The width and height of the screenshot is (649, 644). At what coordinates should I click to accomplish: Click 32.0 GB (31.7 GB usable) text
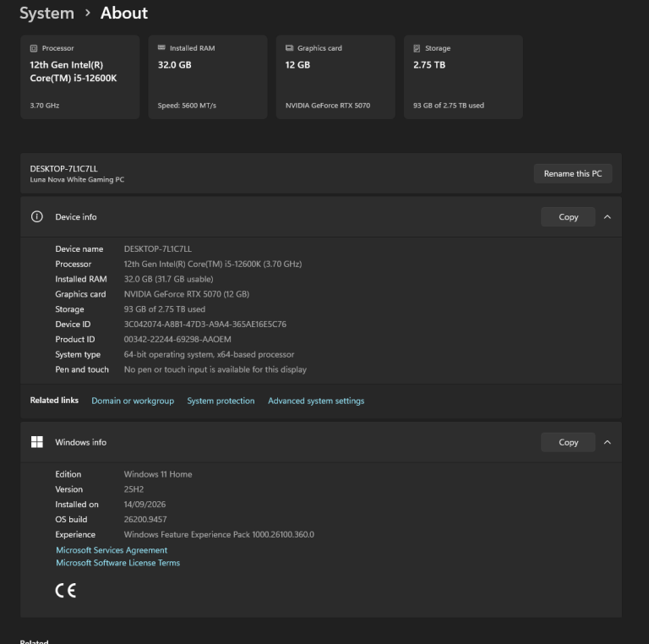(168, 279)
